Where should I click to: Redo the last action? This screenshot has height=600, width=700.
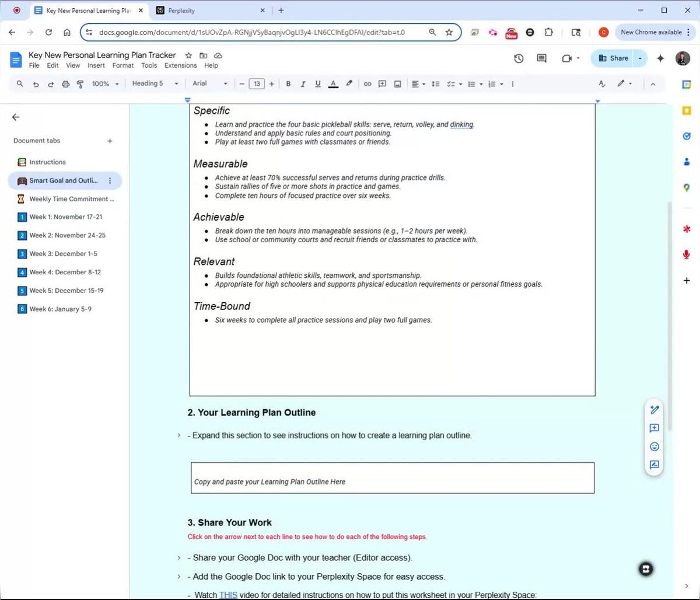pos(50,84)
